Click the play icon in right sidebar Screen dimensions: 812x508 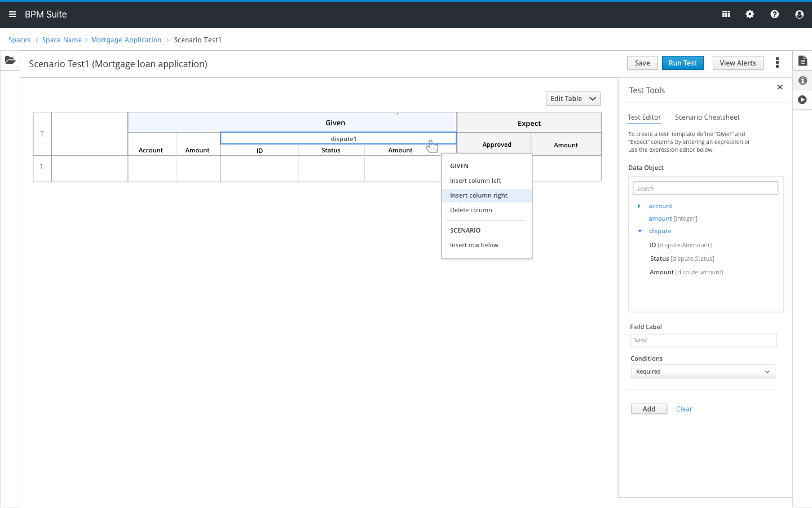802,100
